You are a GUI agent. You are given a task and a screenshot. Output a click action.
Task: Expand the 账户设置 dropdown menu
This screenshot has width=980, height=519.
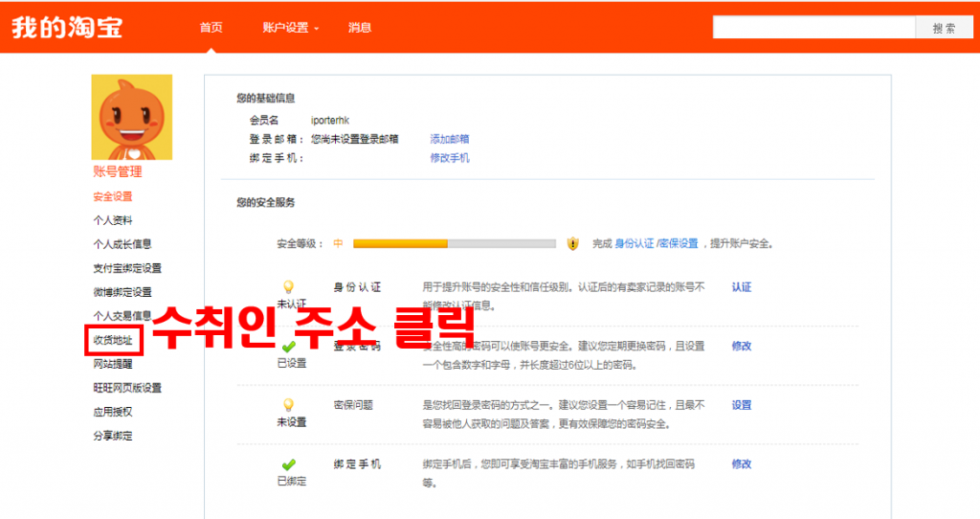pyautogui.click(x=291, y=28)
